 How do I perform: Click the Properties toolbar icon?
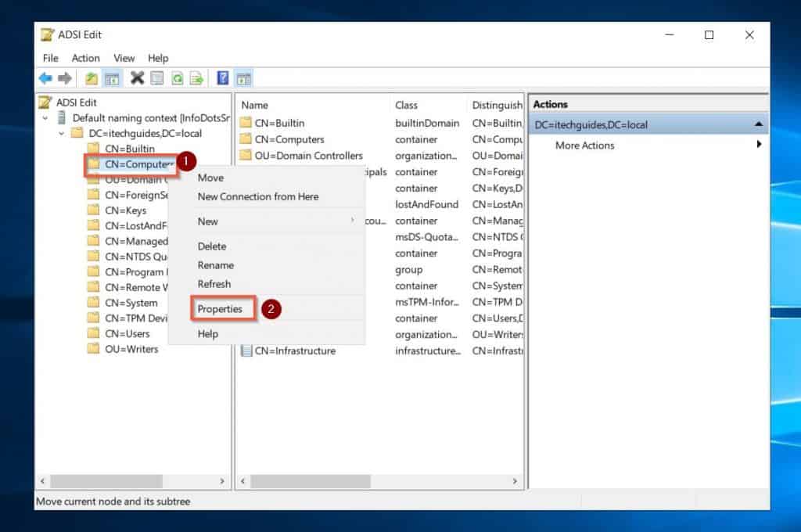[157, 78]
